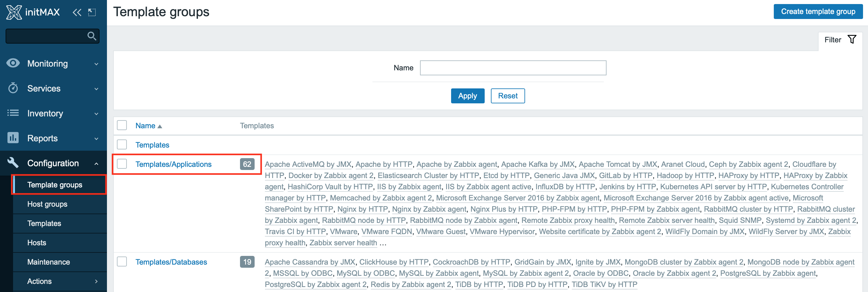Open Apache ActiveMQ by JMX template
868x292 pixels.
308,164
